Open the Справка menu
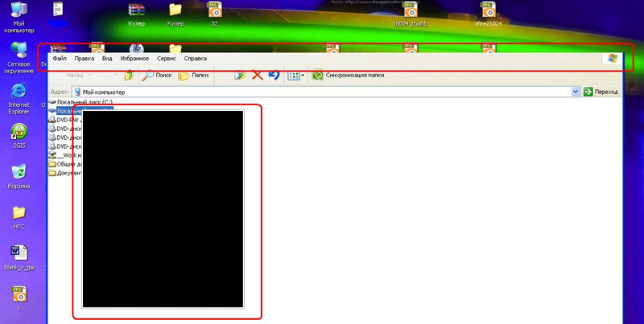The height and width of the screenshot is (324, 644). 196,59
